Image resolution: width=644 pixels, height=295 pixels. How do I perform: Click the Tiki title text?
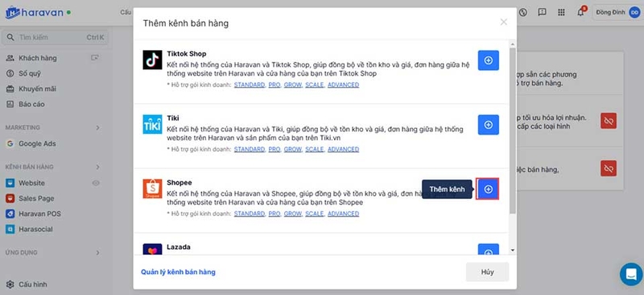click(x=173, y=118)
